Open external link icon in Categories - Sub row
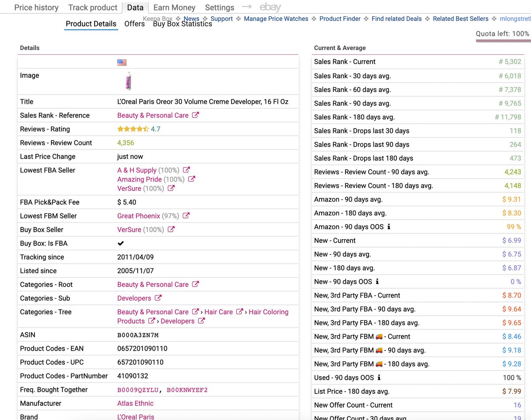 point(158,298)
